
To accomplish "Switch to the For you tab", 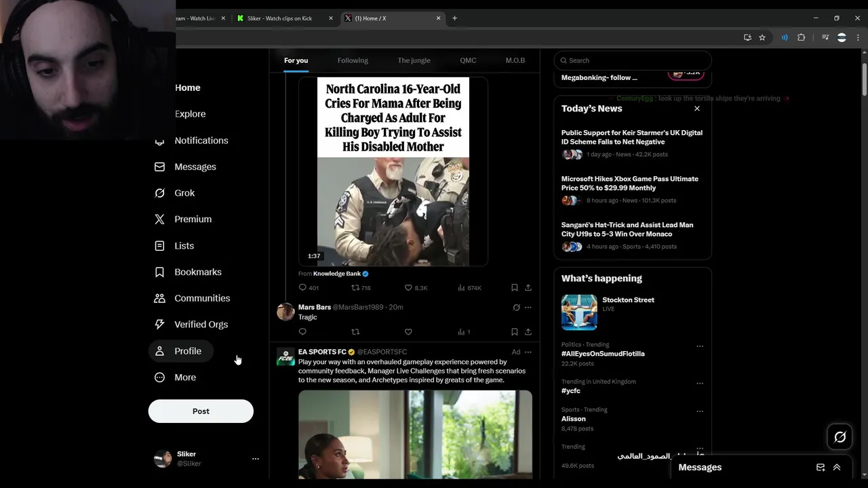I will (x=296, y=60).
